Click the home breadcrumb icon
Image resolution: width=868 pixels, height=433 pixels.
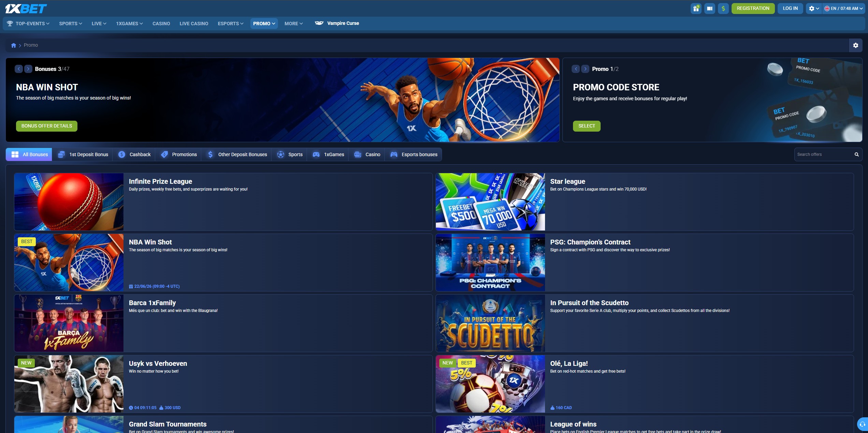coord(14,45)
